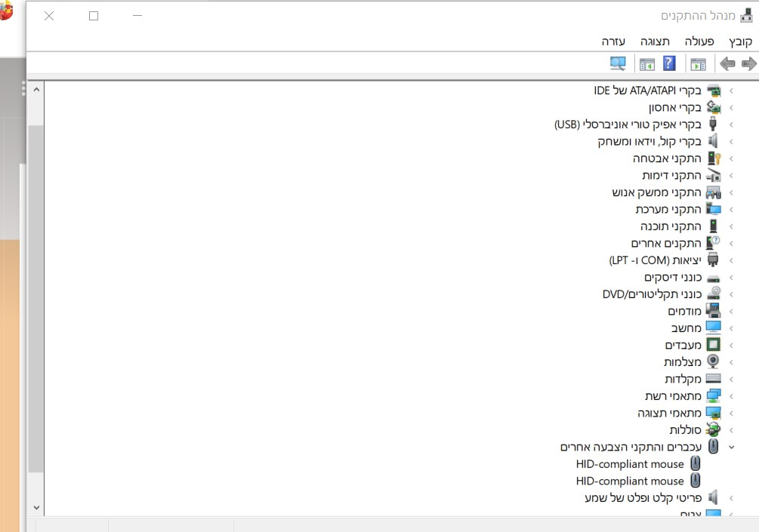Click the modems (מודמים) icon
The width and height of the screenshot is (759, 532).
pyautogui.click(x=714, y=310)
